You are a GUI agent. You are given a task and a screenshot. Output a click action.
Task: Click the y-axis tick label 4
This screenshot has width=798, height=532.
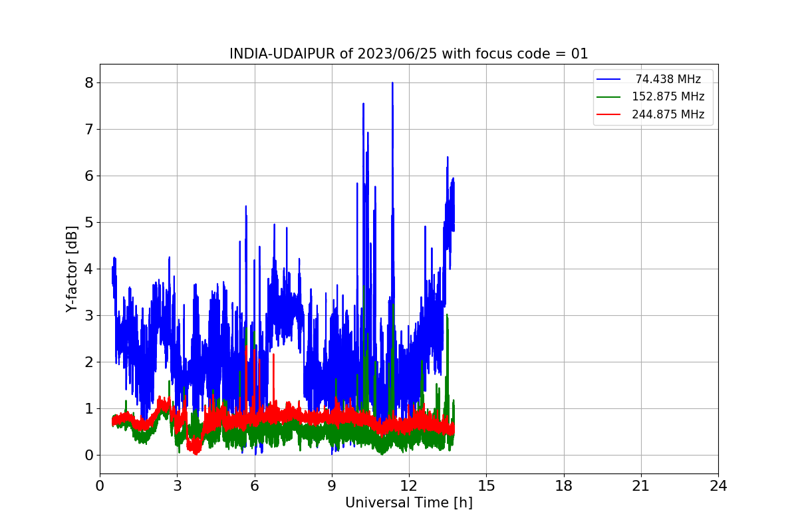coord(88,269)
